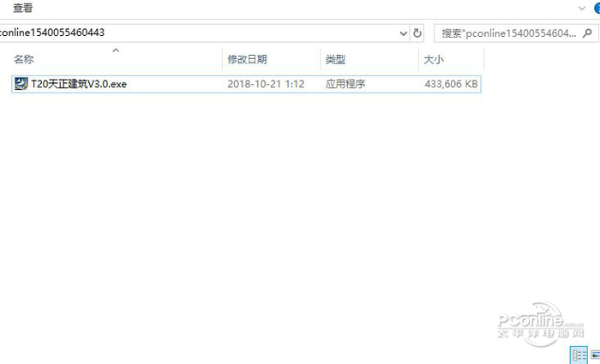This screenshot has width=600, height=364.
Task: Switch to details view layout
Action: click(x=579, y=355)
